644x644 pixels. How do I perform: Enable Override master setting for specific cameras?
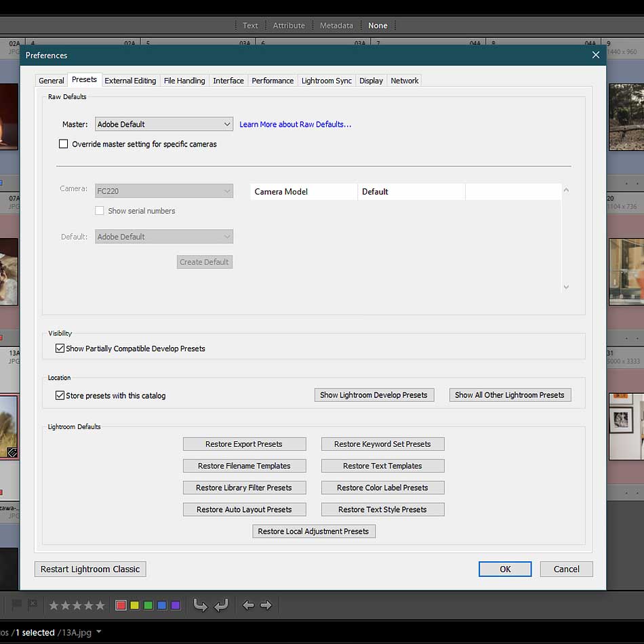63,144
